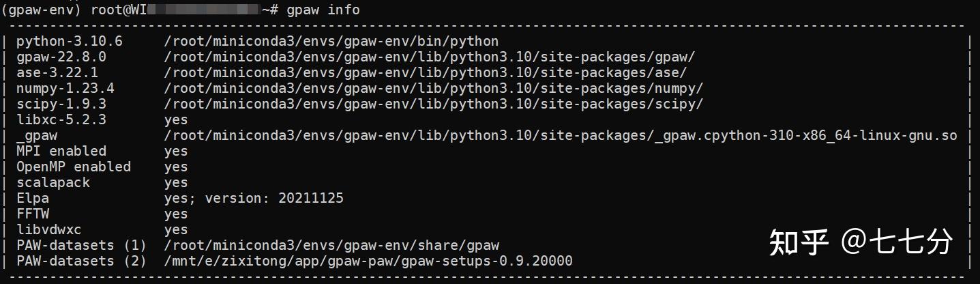
Task: Click the "yes" value beside FFTW
Action: coord(176,214)
